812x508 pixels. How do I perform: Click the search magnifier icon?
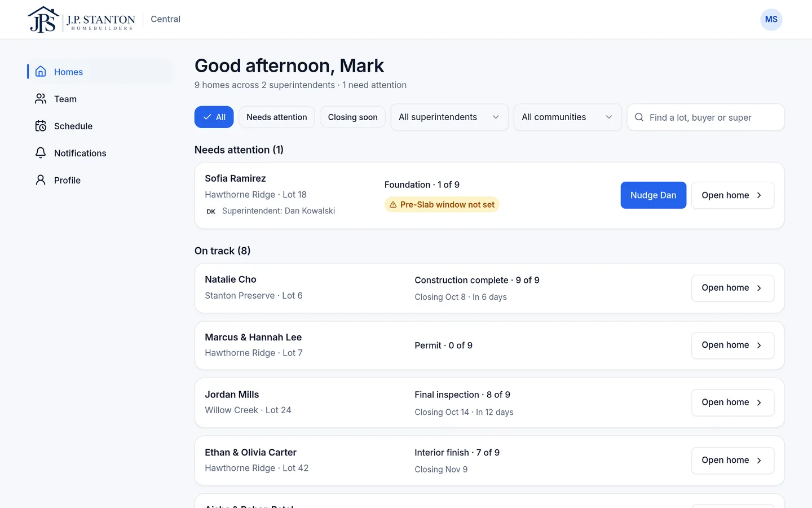tap(639, 117)
